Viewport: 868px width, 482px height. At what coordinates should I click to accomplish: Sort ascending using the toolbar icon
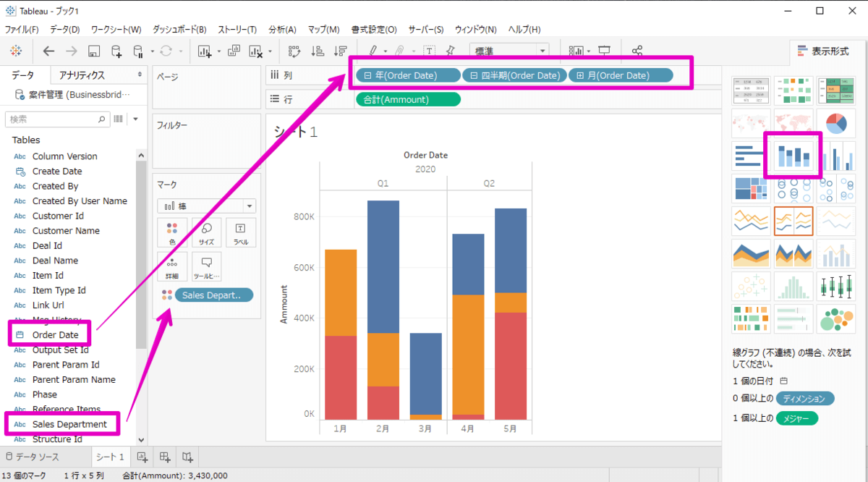(318, 51)
